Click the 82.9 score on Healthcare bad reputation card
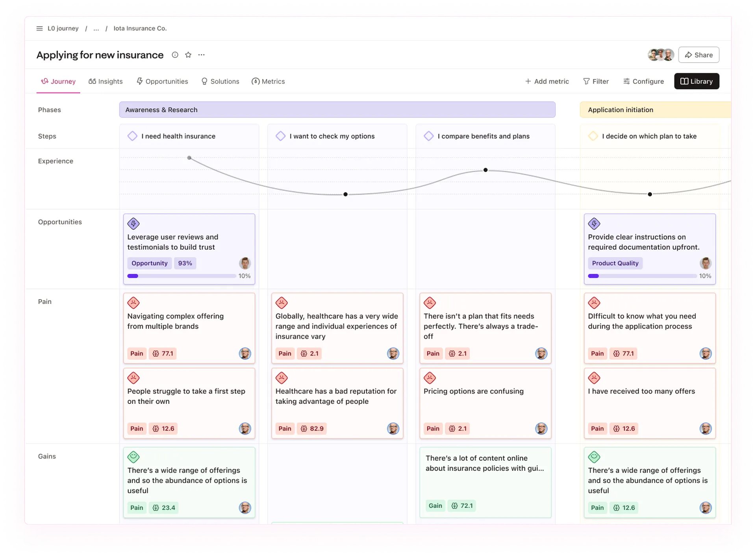Viewport: 756px width, 557px height. click(x=312, y=429)
